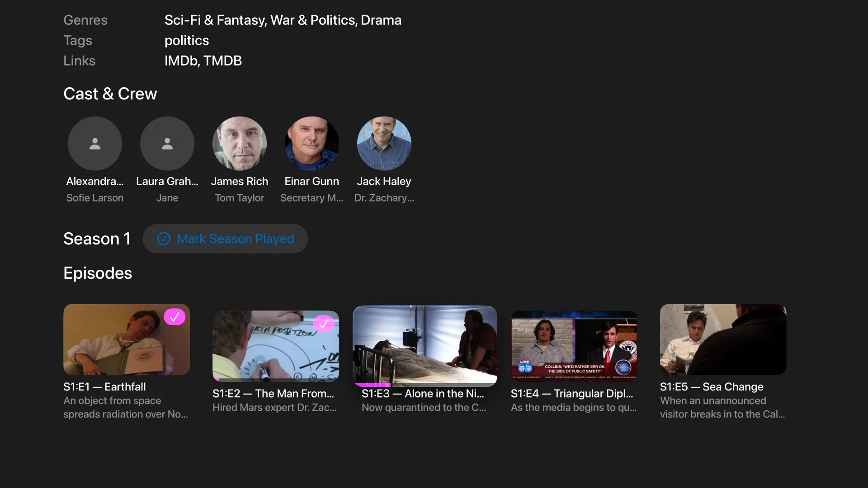Select 'As the media begins to qu...' description

574,408
